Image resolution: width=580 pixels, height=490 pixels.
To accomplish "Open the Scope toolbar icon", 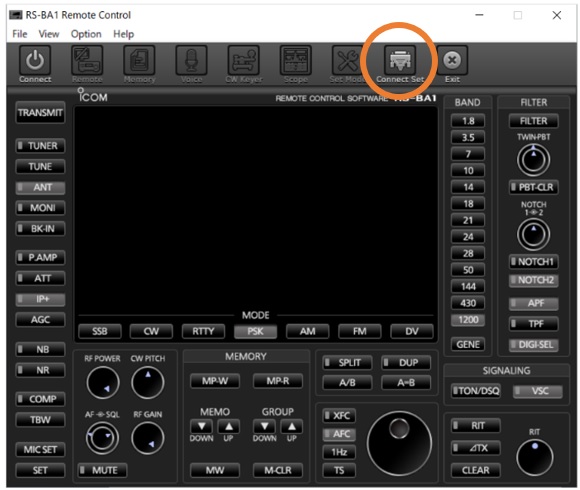I will pos(296,60).
